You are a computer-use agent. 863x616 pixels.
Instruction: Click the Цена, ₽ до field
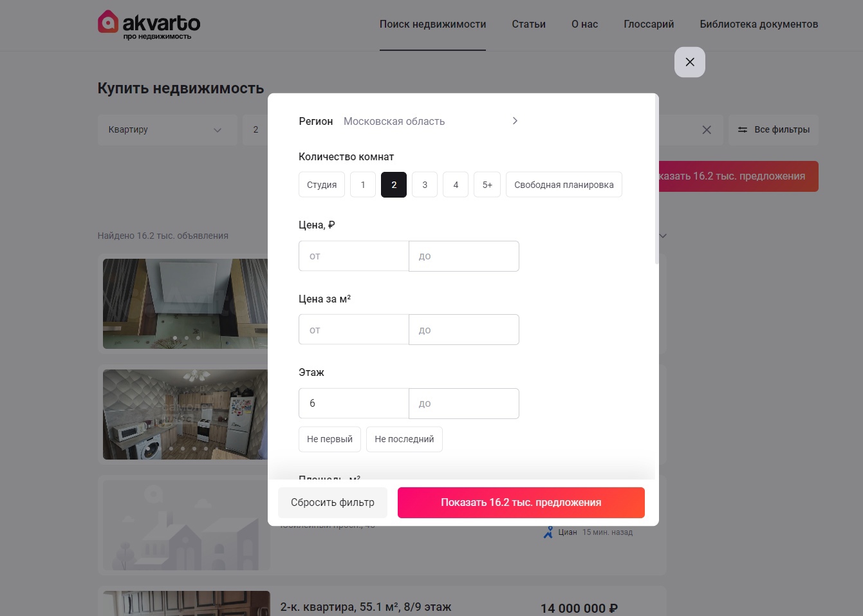(464, 256)
